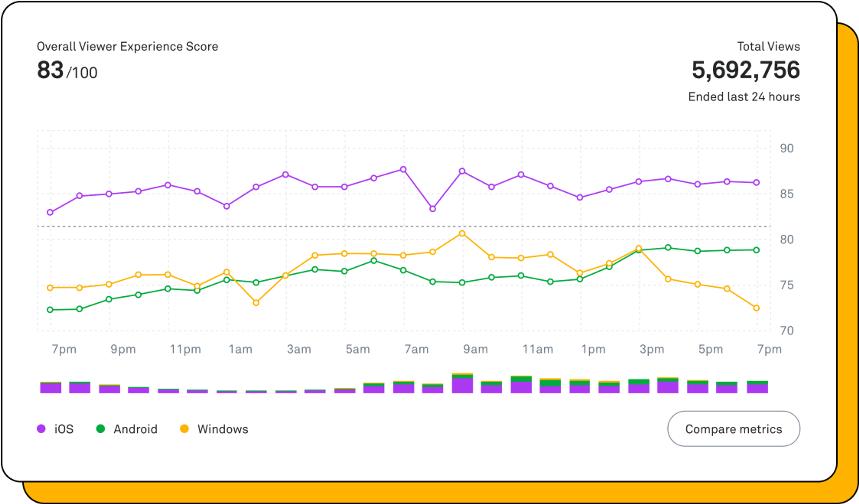Click the first views bar at 7pm

[x=51, y=387]
